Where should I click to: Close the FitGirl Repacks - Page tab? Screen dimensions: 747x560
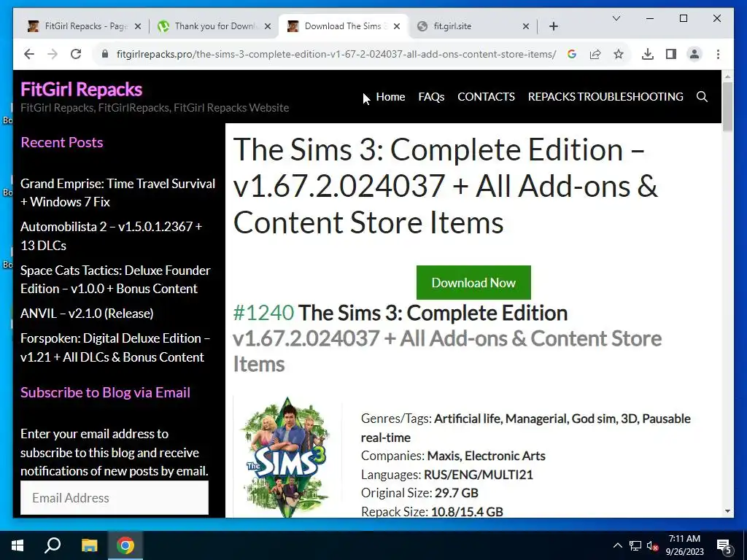(x=138, y=26)
